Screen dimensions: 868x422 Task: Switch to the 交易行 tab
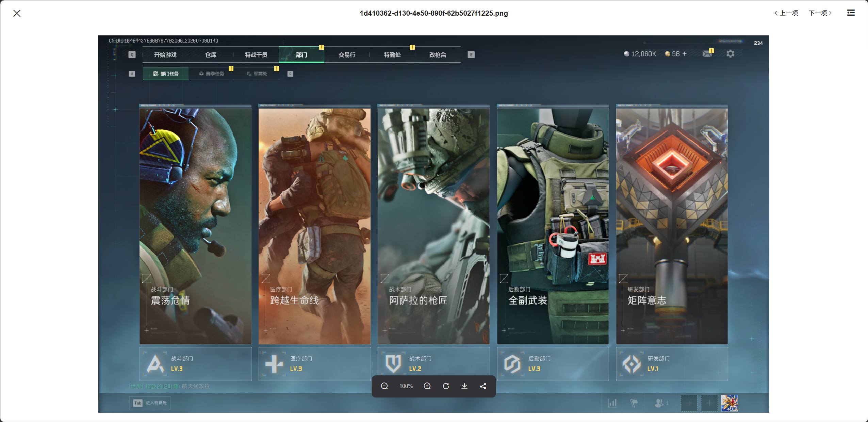(x=347, y=55)
